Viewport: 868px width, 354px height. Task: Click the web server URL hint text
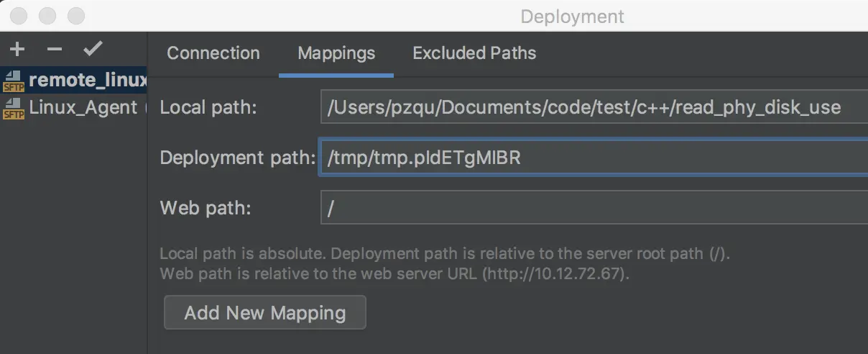[x=394, y=274]
